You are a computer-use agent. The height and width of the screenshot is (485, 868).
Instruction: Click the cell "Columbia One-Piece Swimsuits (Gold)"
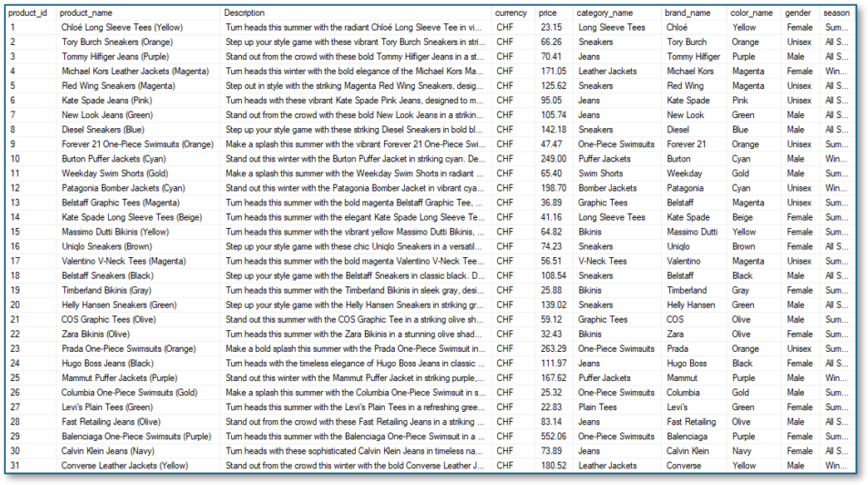(x=129, y=393)
